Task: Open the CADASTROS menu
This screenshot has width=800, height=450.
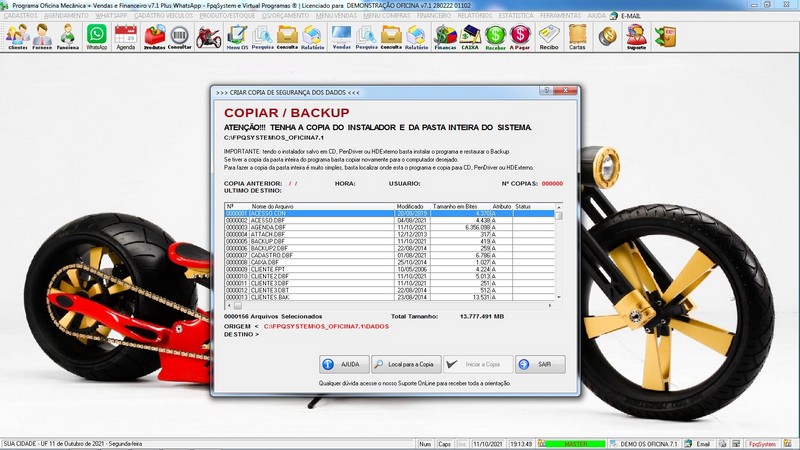Action: pos(20,16)
